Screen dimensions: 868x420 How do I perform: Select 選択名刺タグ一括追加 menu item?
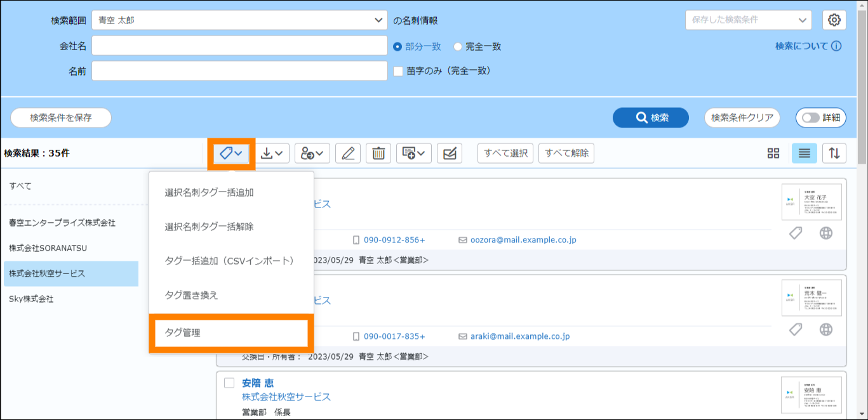click(210, 192)
